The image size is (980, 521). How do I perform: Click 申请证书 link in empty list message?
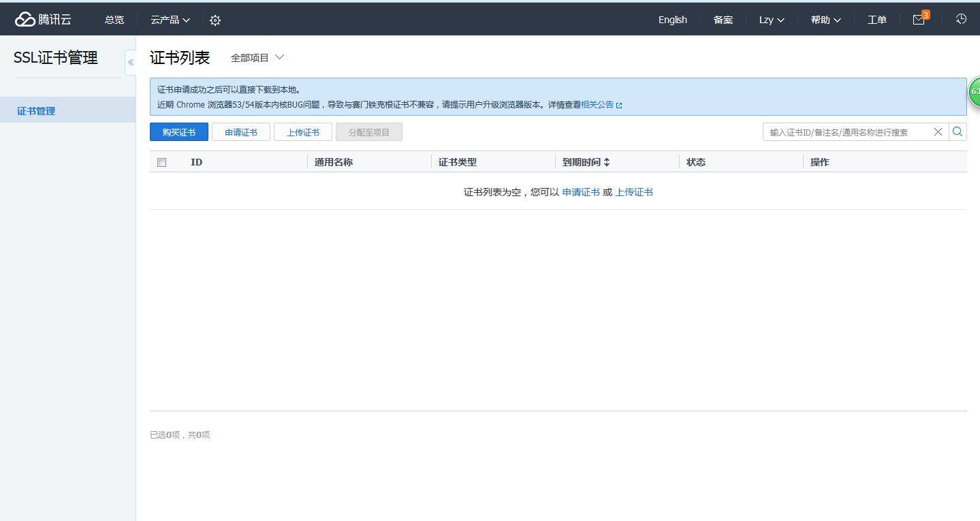click(x=581, y=192)
